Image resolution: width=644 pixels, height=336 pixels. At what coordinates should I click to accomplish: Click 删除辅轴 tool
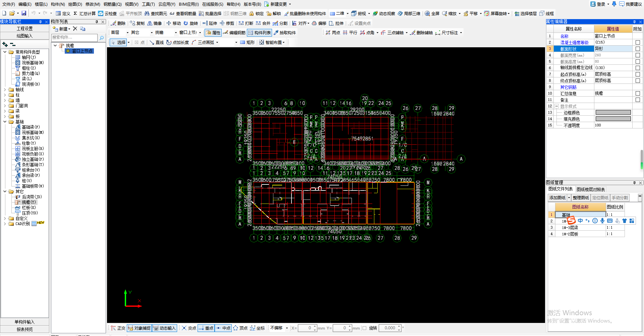pos(421,33)
